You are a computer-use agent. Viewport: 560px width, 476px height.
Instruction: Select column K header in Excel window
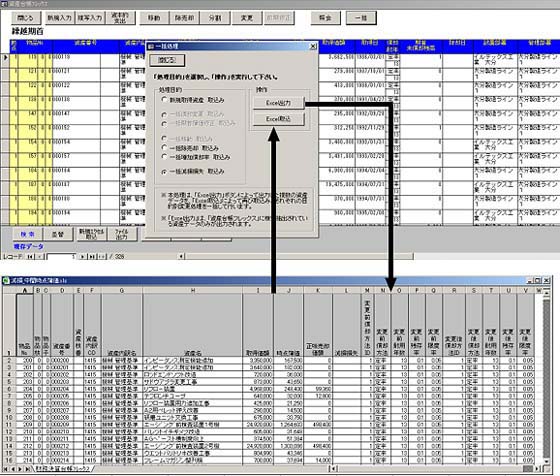pyautogui.click(x=318, y=290)
